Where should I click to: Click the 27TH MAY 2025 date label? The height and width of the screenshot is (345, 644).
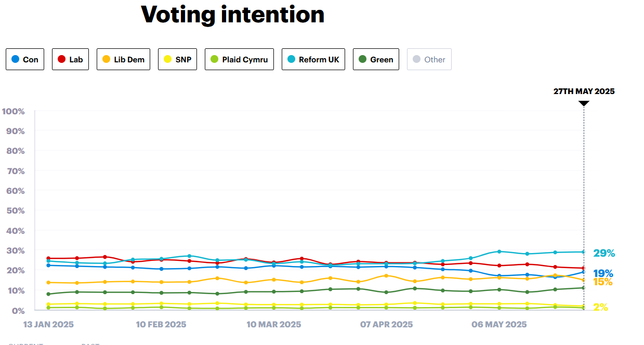coord(584,91)
